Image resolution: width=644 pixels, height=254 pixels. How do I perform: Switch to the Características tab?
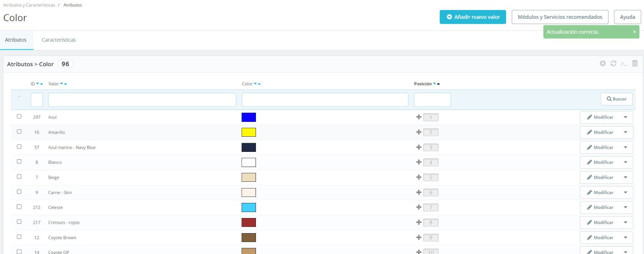pos(59,40)
